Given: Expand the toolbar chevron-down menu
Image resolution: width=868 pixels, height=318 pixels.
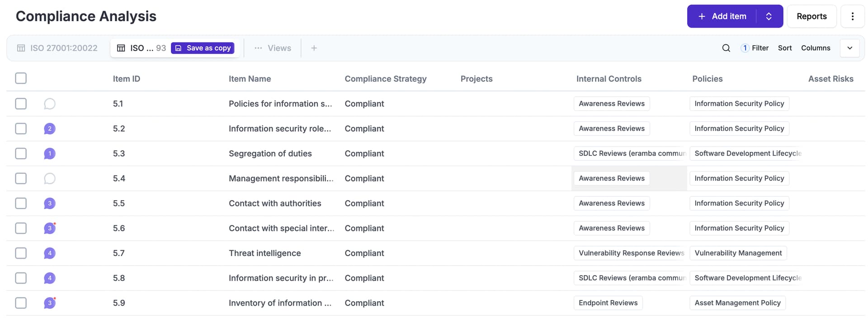Looking at the screenshot, I should coord(849,48).
